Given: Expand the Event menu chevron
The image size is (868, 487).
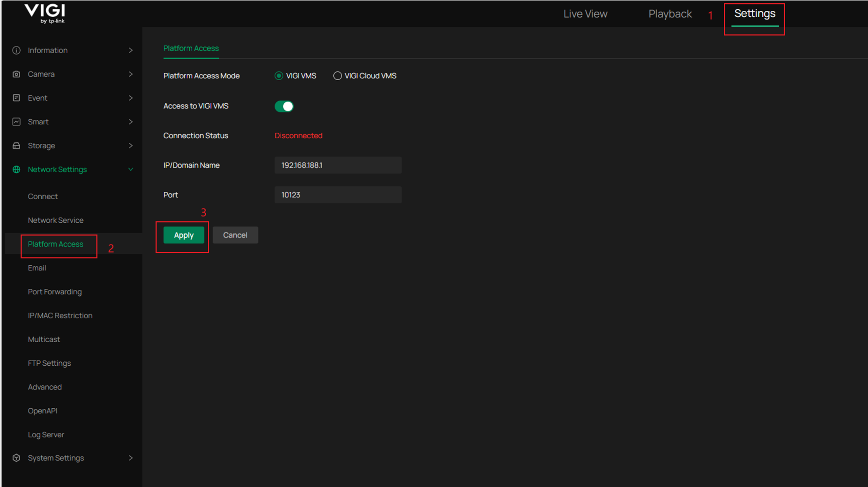Looking at the screenshot, I should pyautogui.click(x=131, y=98).
